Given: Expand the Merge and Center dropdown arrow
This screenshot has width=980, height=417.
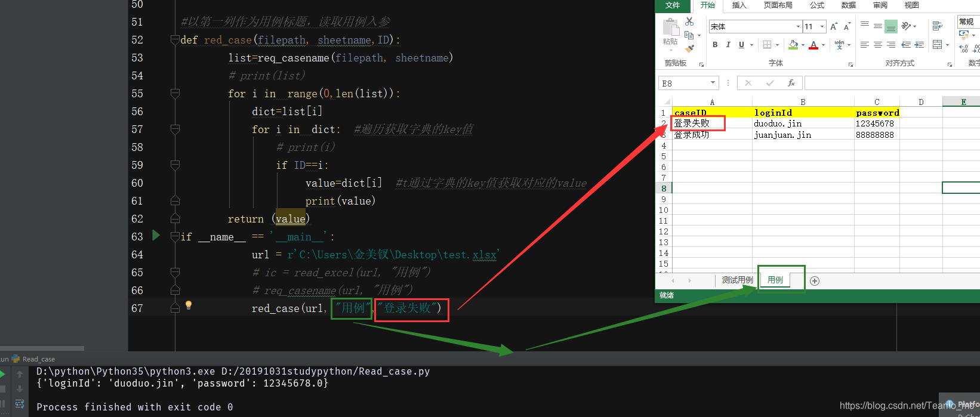Looking at the screenshot, I should [x=948, y=45].
